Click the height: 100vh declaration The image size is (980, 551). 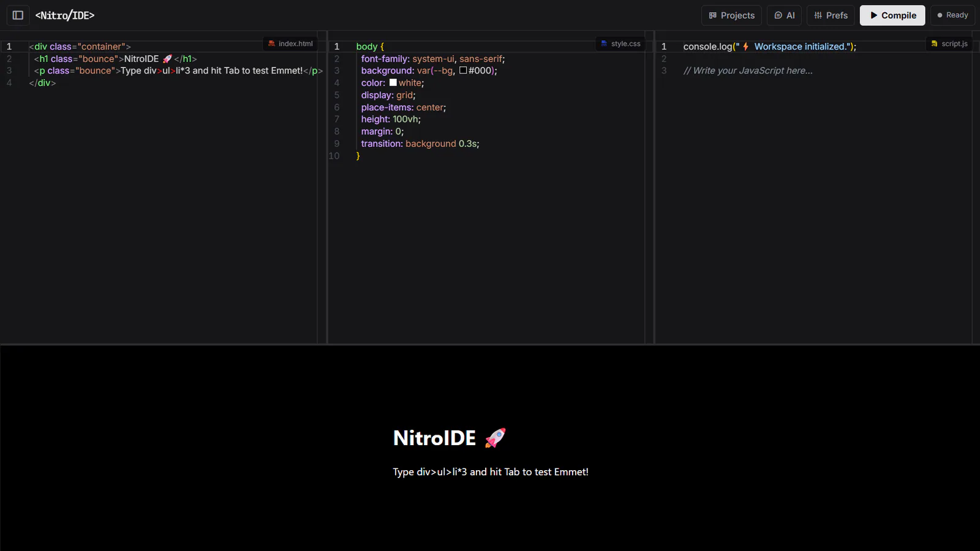click(x=391, y=119)
